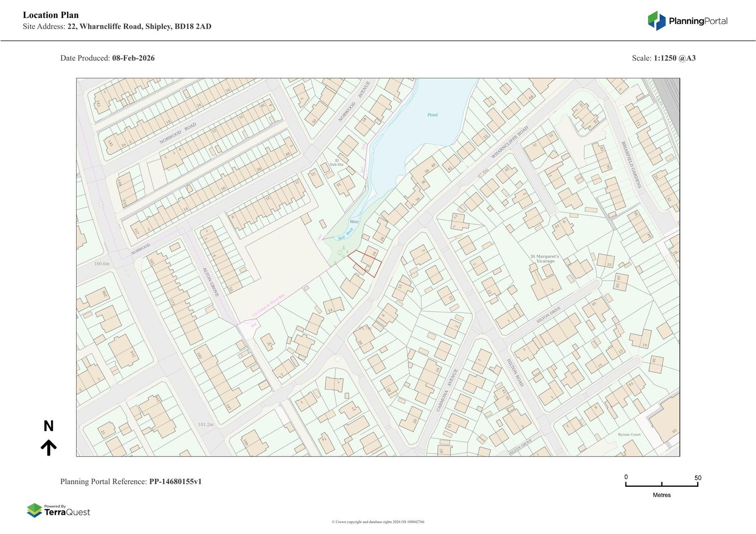This screenshot has width=756, height=534.
Task: Click the bold letter N compass label
Action: pos(49,426)
